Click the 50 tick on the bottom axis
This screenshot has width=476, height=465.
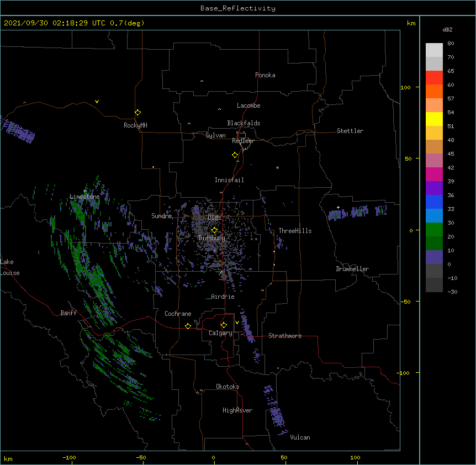click(x=284, y=457)
